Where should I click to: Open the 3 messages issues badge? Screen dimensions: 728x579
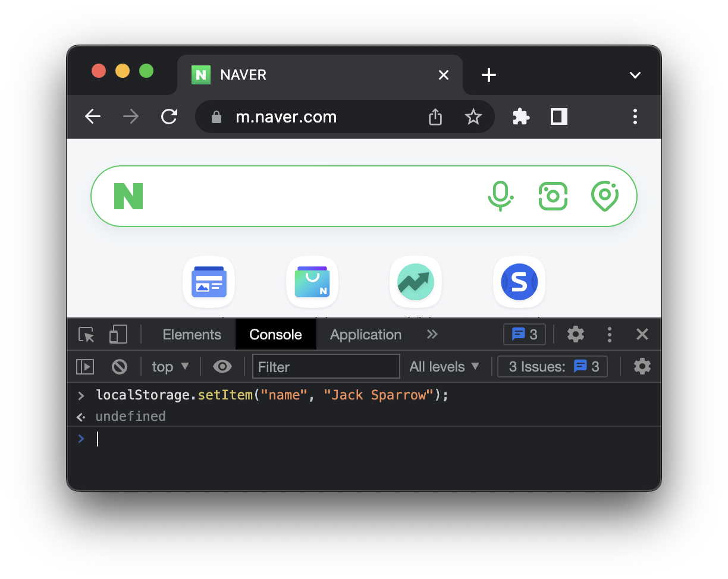tap(525, 335)
